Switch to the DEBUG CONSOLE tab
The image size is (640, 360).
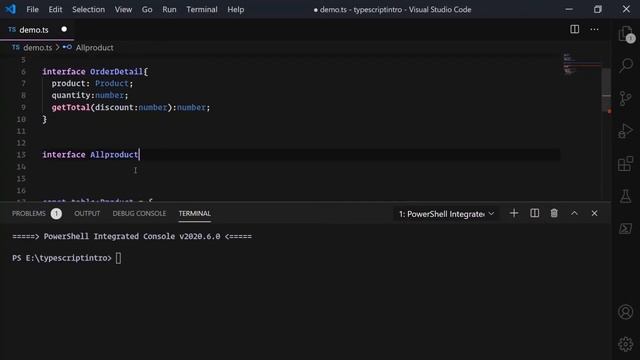[x=139, y=213]
